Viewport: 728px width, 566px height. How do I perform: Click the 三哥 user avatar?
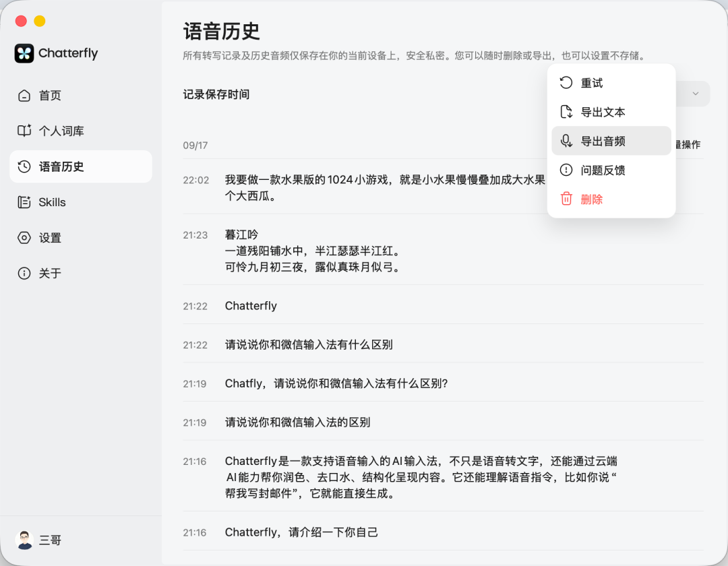click(x=24, y=540)
